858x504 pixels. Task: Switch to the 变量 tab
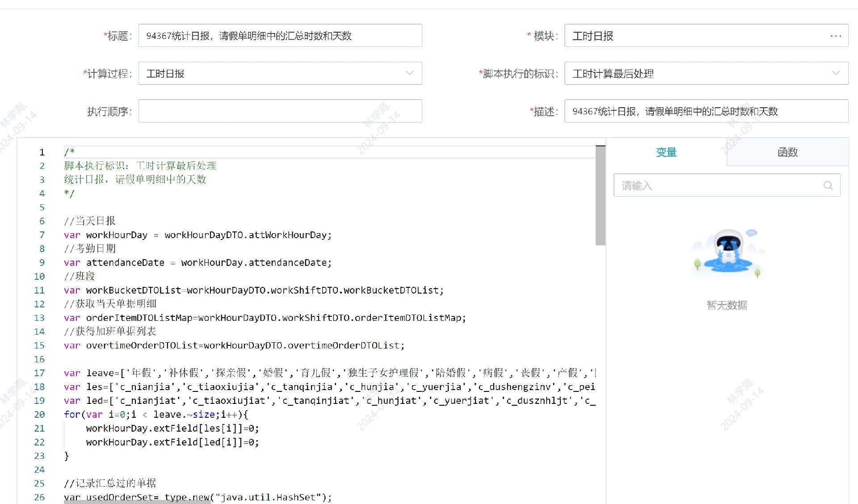[x=666, y=152]
